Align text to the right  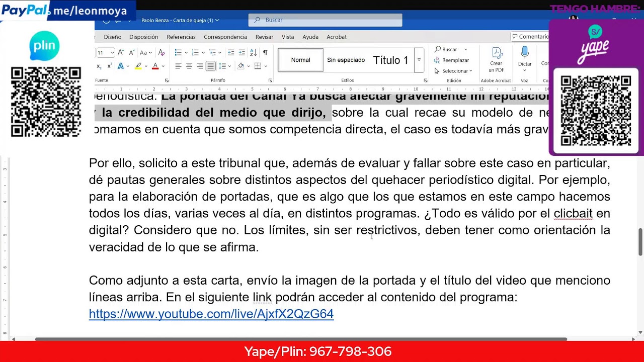click(200, 66)
